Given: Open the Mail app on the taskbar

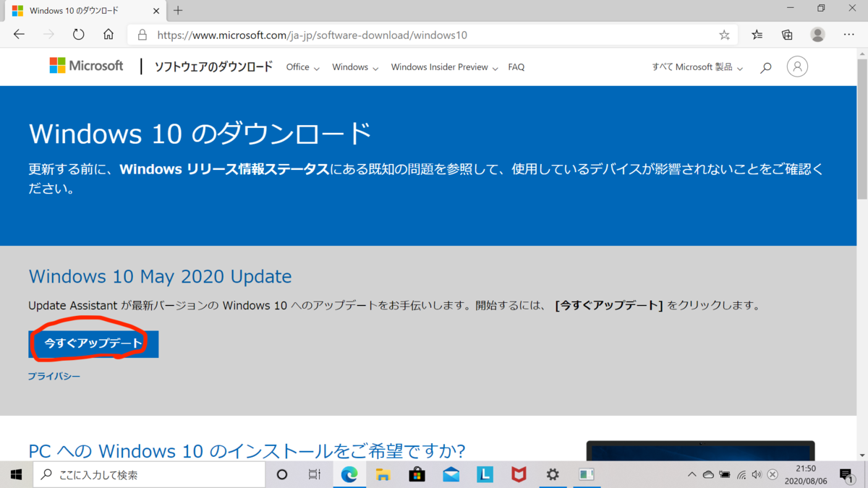Looking at the screenshot, I should 451,475.
